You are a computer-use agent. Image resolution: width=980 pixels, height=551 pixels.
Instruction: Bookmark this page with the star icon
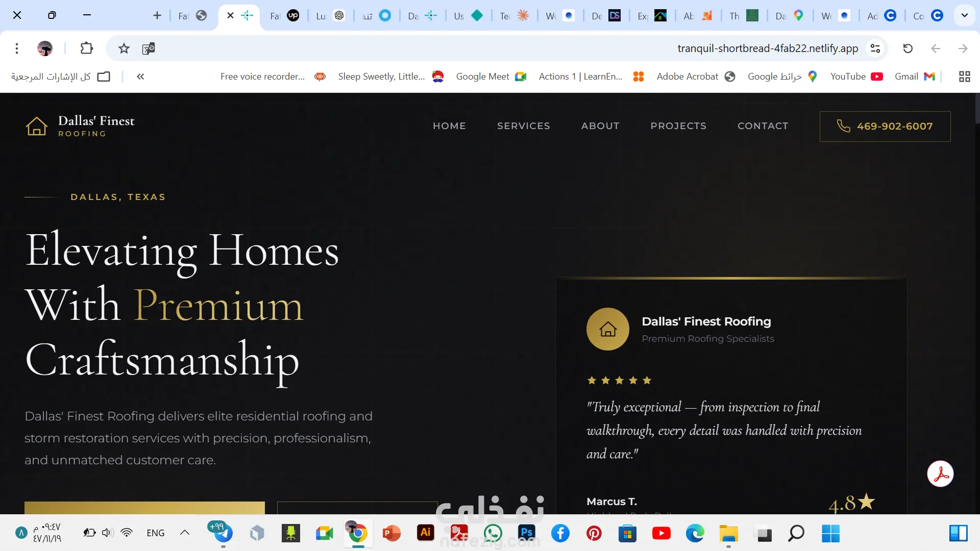[124, 48]
